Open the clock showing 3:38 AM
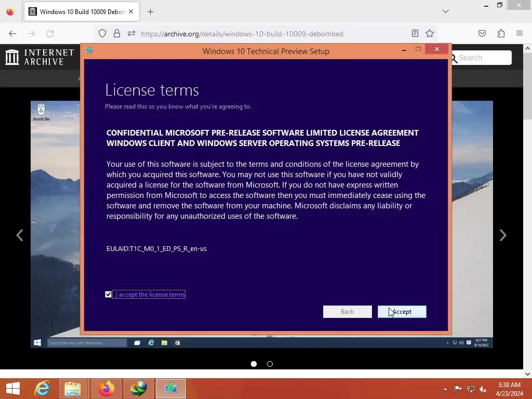The width and height of the screenshot is (532, 399). 509,389
